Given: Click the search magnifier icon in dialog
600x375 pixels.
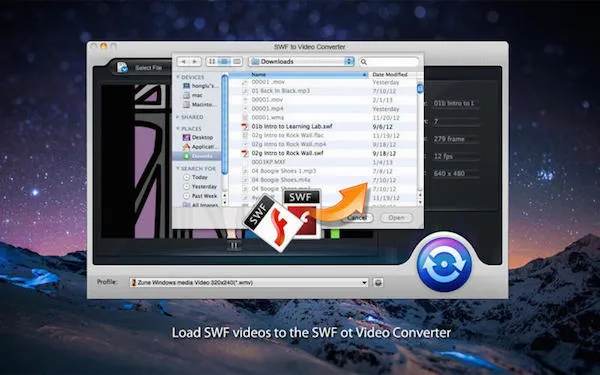Looking at the screenshot, I should [x=364, y=62].
